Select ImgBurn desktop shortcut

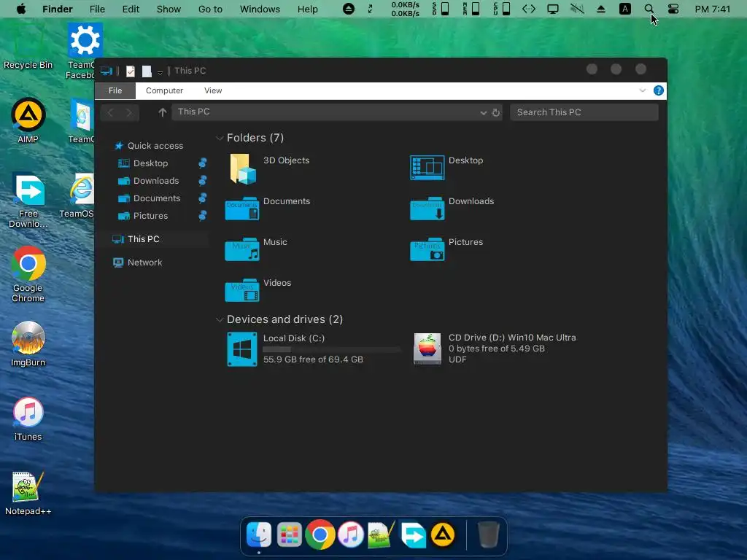tap(28, 343)
